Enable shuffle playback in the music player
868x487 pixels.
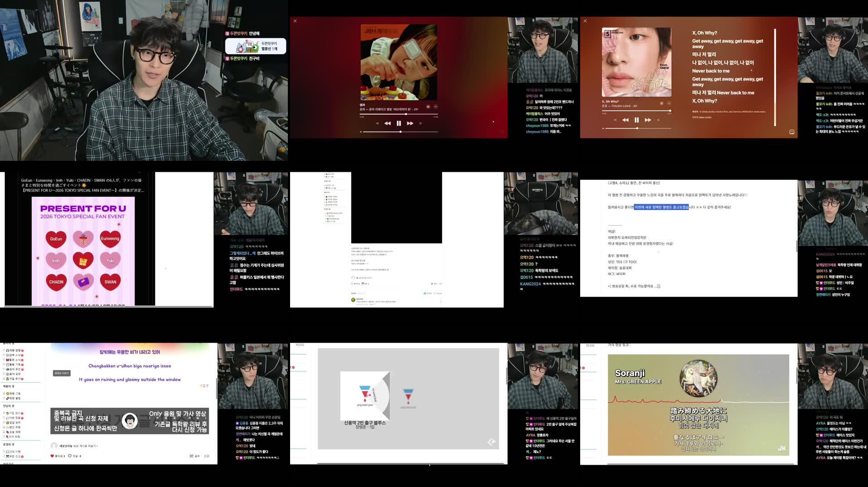(377, 123)
